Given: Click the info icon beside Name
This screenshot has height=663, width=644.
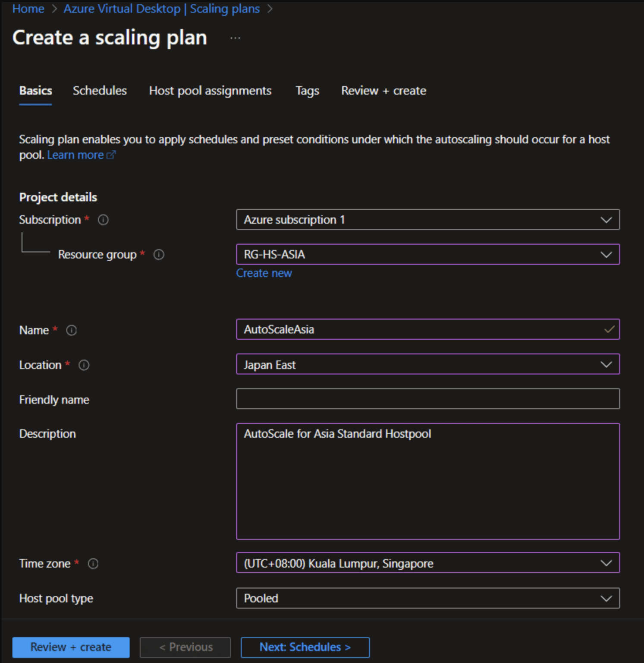Looking at the screenshot, I should point(72,330).
